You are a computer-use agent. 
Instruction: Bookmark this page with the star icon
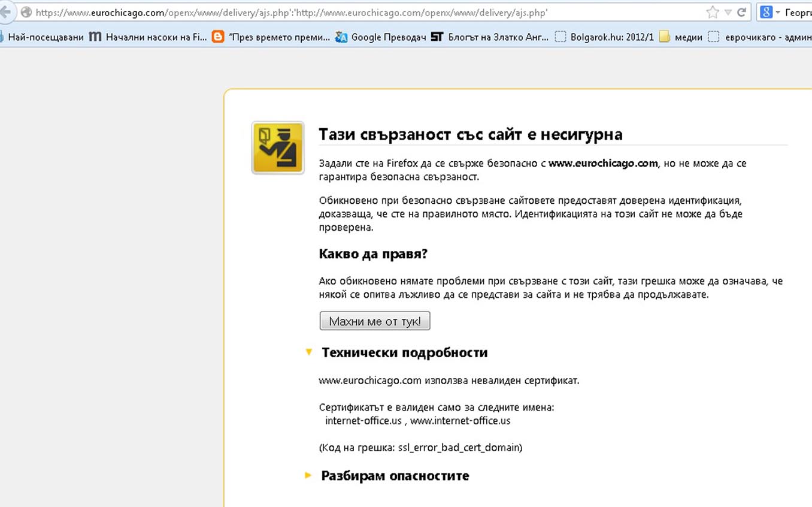712,12
